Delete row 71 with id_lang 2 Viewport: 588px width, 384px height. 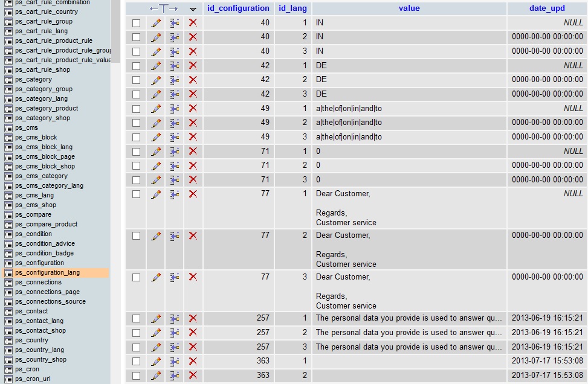193,165
